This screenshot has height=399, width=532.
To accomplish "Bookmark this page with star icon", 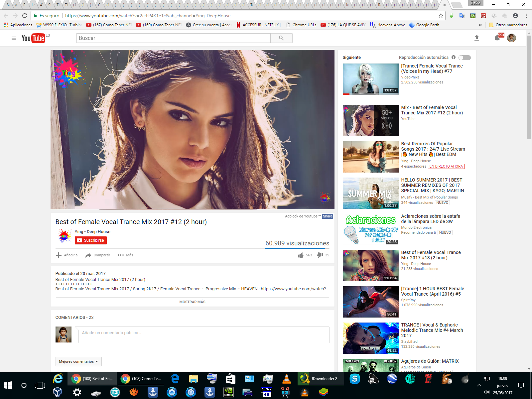I will 441,16.
